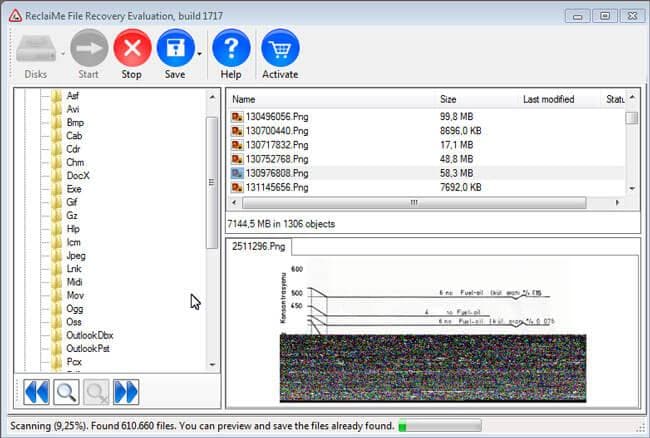Click the Disks drive icon
Viewport: 650px width, 438px height.
click(x=36, y=48)
